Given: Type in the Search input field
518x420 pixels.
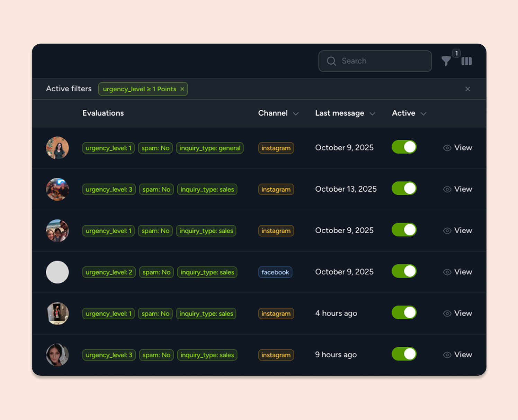Looking at the screenshot, I should click(381, 61).
